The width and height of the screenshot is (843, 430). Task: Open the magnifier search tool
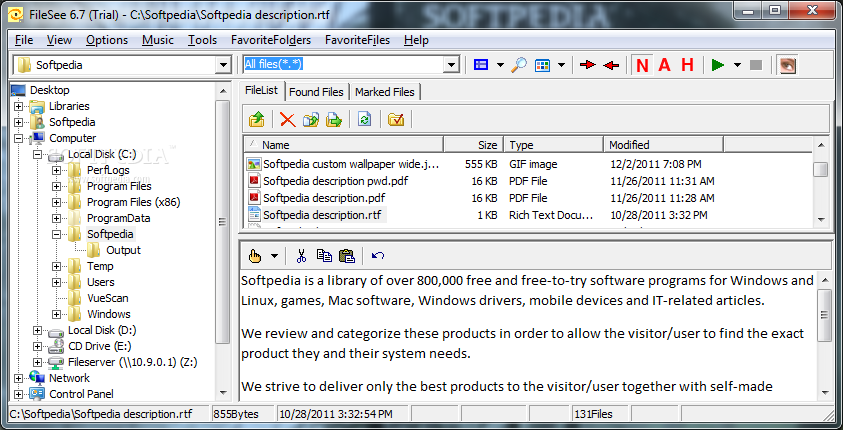[x=519, y=65]
